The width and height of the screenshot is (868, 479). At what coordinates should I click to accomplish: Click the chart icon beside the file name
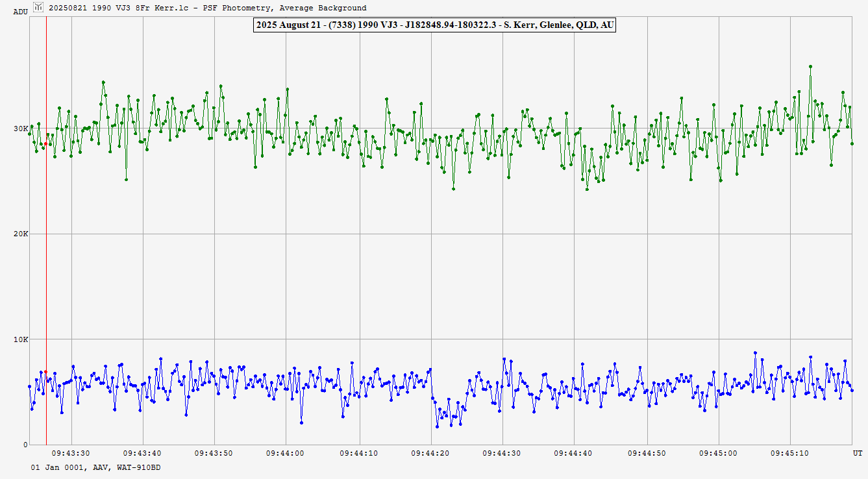[38, 8]
